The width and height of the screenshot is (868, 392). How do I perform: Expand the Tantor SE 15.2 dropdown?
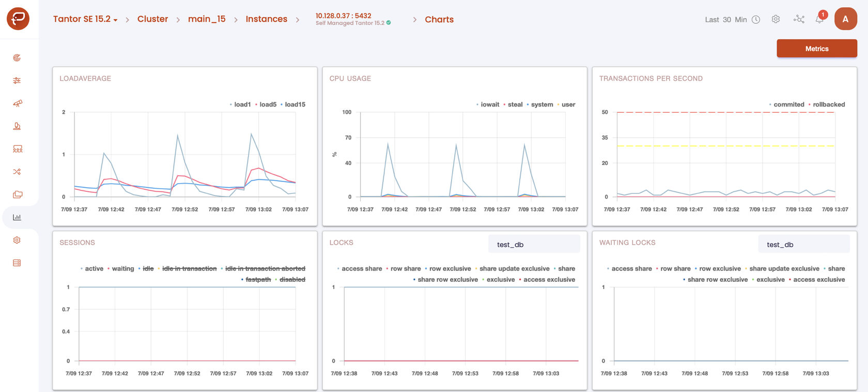click(85, 19)
